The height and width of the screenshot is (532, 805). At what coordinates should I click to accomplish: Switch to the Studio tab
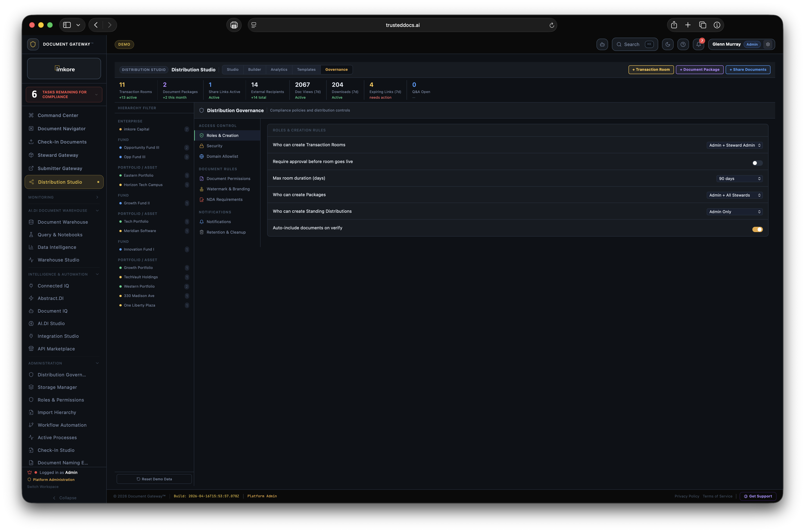pyautogui.click(x=232, y=70)
